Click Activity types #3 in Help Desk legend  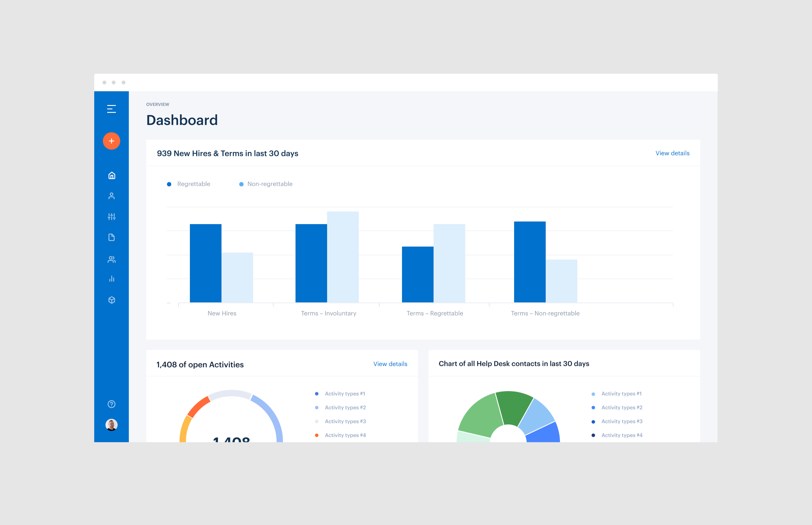pyautogui.click(x=617, y=421)
